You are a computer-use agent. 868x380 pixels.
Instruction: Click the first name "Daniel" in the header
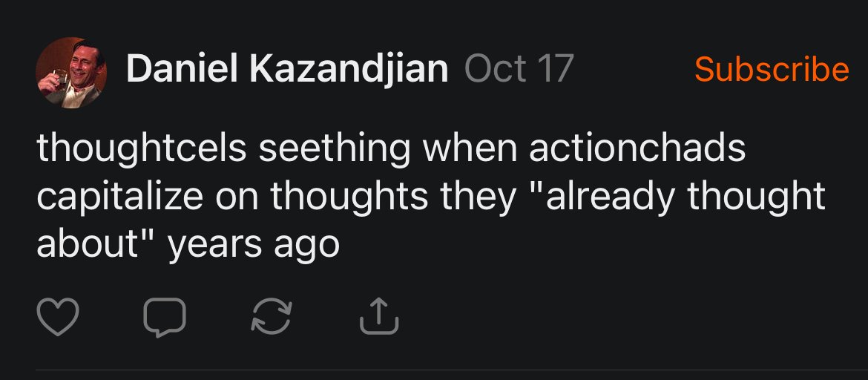(x=183, y=70)
